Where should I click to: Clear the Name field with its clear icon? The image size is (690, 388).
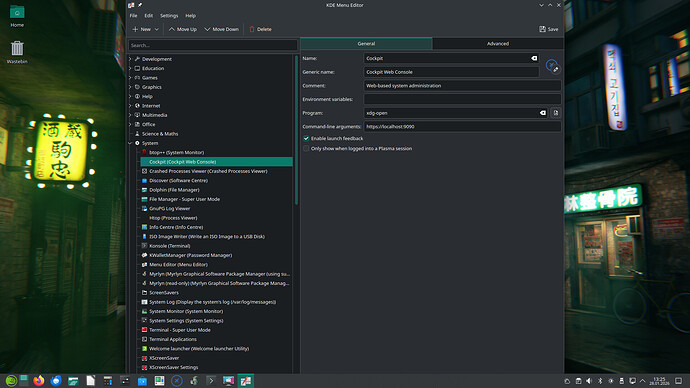tap(534, 58)
